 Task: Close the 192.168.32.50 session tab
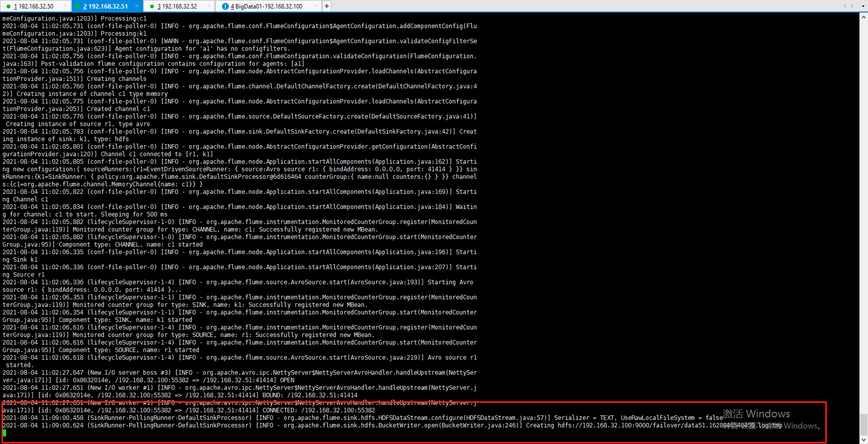coord(65,6)
